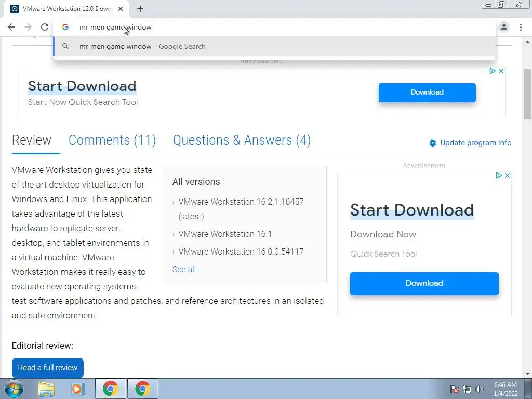This screenshot has width=532, height=399.
Task: Close the top banner advertisement
Action: click(x=501, y=71)
